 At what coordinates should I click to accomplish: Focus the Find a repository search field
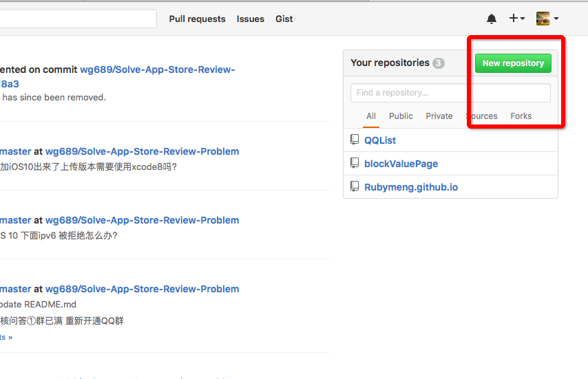tap(450, 93)
